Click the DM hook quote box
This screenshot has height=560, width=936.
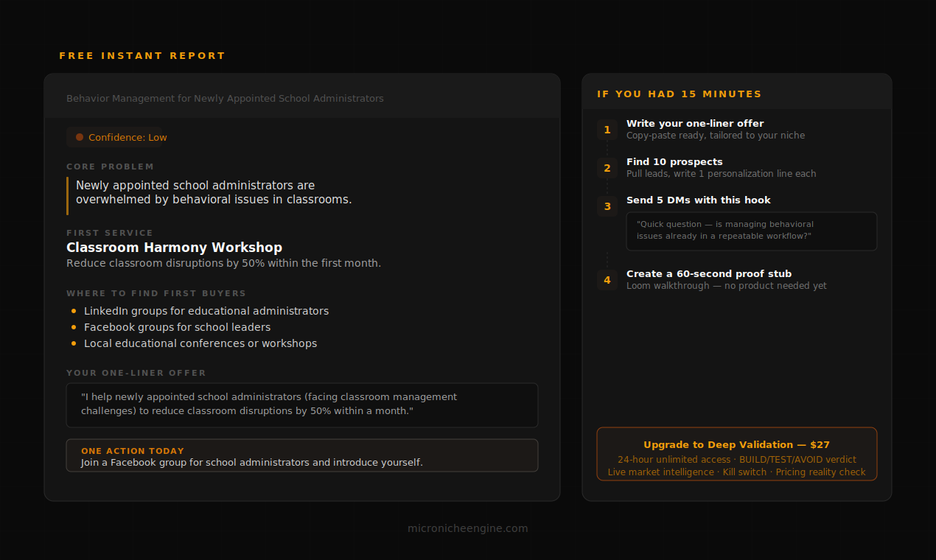pos(752,231)
